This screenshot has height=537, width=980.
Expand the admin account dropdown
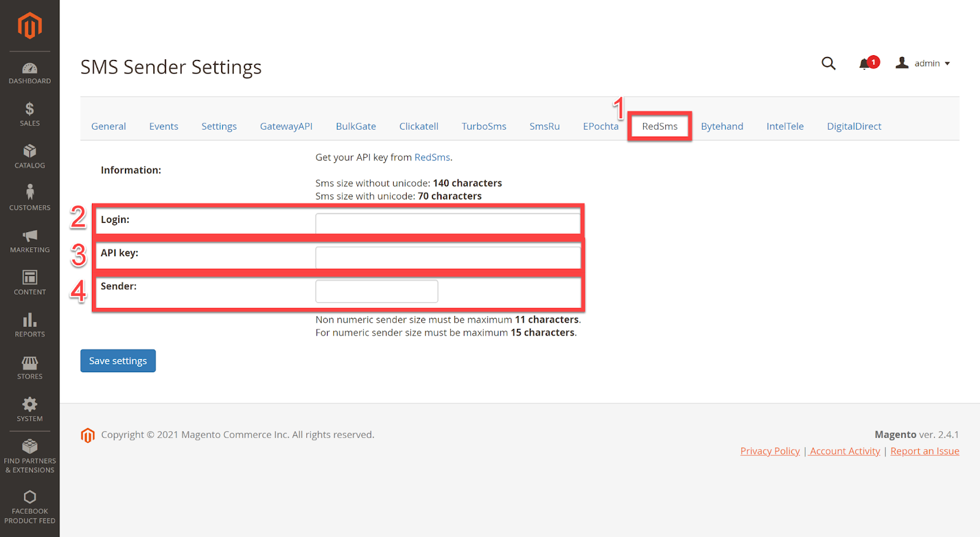click(x=922, y=63)
